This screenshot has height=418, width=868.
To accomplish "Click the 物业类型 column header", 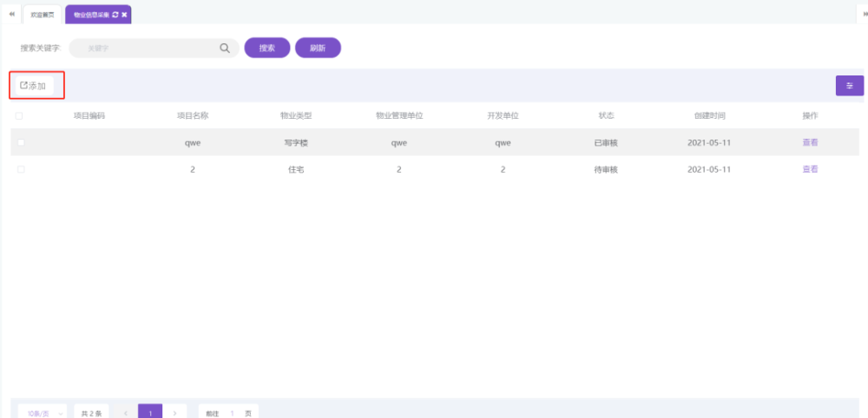I will point(296,116).
